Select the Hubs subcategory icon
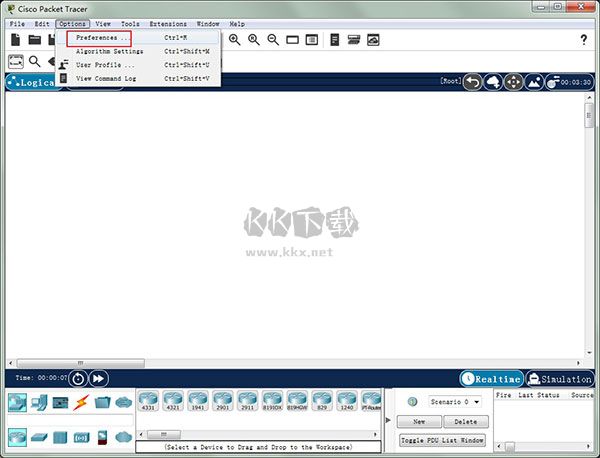 point(60,437)
